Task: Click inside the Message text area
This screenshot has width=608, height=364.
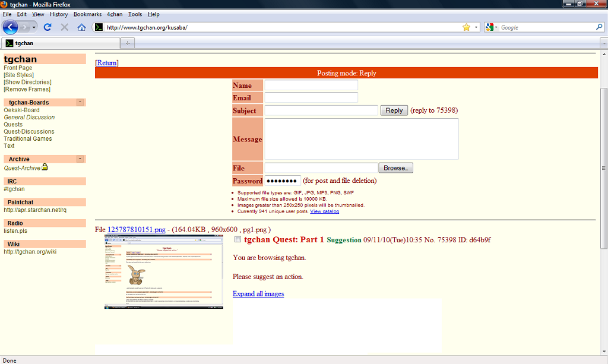Action: [361, 139]
